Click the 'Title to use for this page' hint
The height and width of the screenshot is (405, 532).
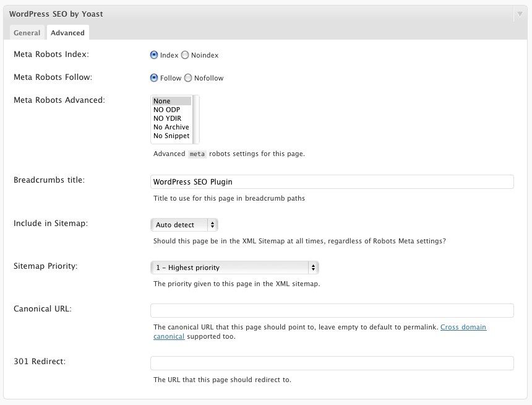(x=229, y=198)
